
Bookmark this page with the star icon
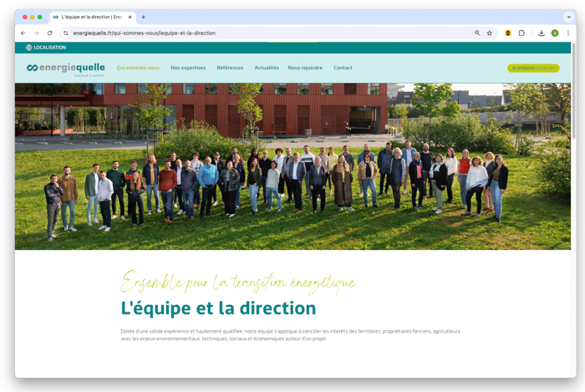coord(490,33)
